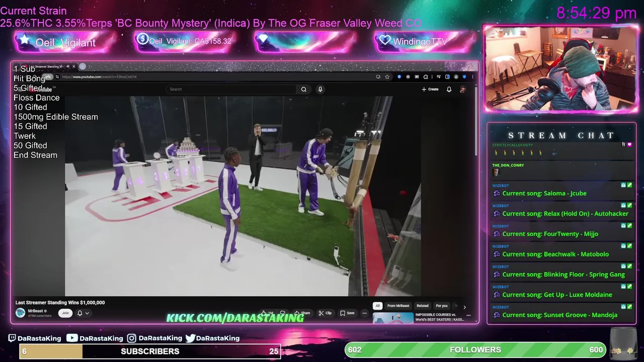Open the MrBeast channel name link
The width and height of the screenshot is (644, 362).
pyautogui.click(x=35, y=311)
